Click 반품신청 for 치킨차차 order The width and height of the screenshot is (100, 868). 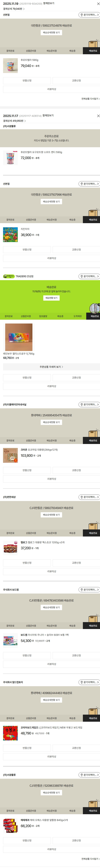point(27,250)
